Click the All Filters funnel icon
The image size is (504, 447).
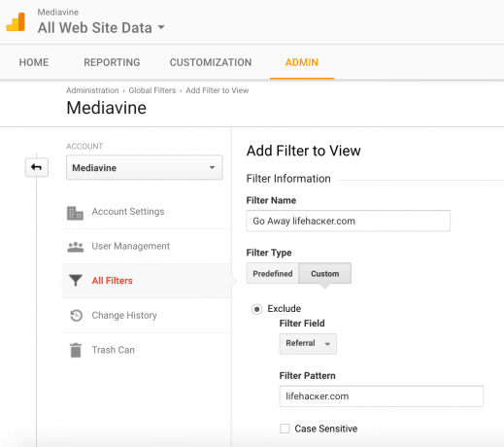coord(76,281)
